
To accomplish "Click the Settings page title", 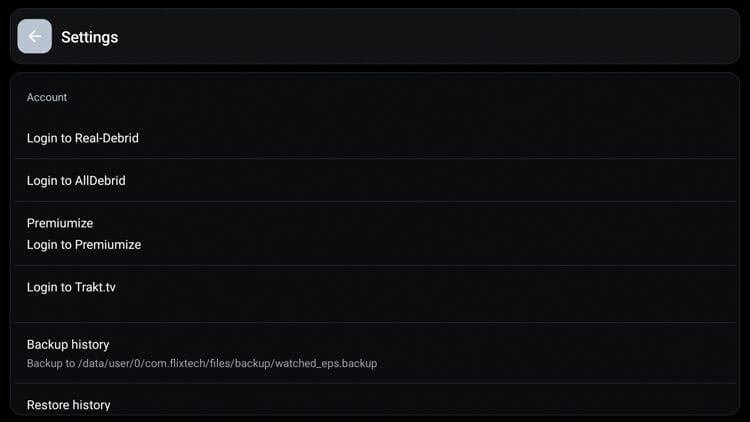I will click(89, 37).
